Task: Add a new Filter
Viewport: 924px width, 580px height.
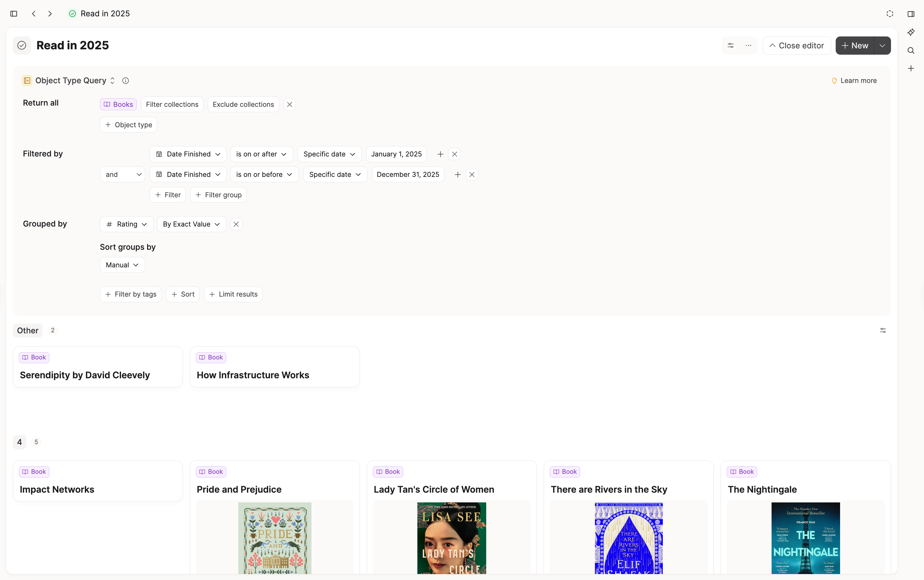Action: point(168,195)
